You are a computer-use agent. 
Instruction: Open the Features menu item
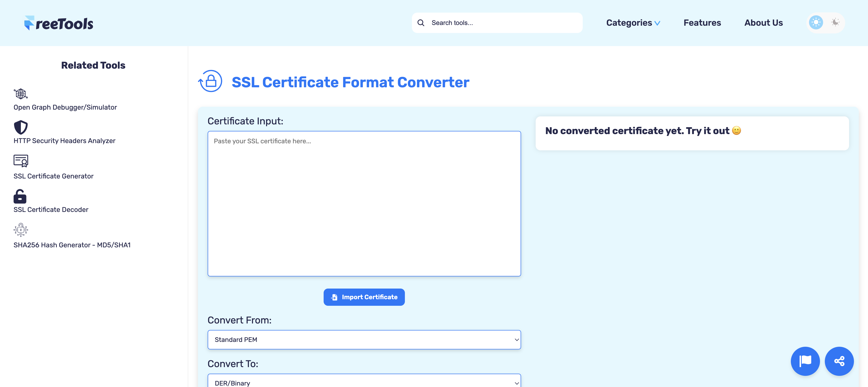click(702, 23)
